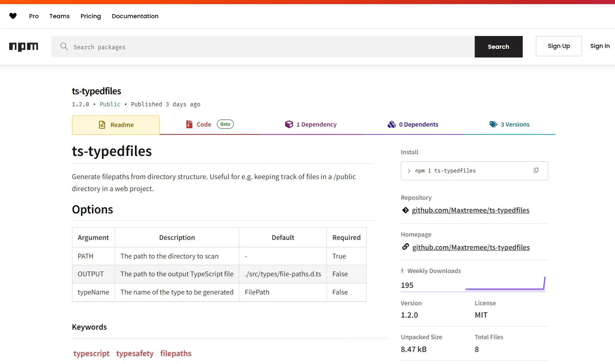Click the 'Public' label under package name
The height and width of the screenshot is (364, 615).
click(x=110, y=104)
